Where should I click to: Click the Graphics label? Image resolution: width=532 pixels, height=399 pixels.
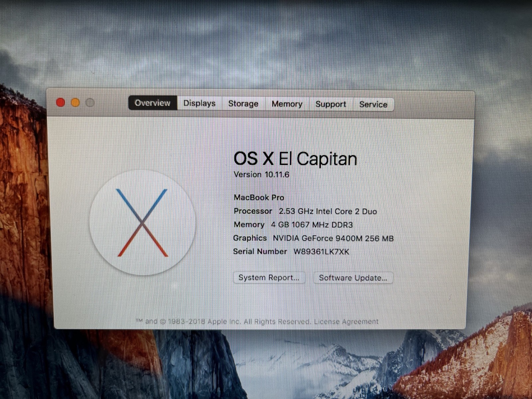click(250, 238)
